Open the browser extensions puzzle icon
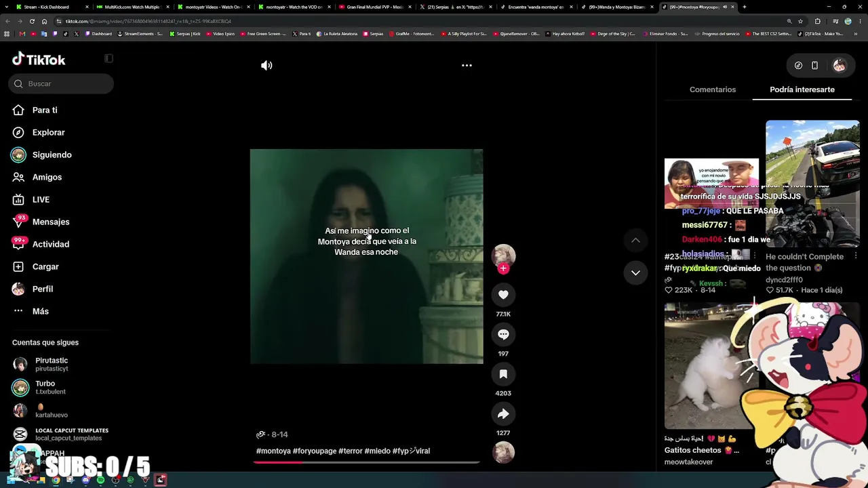The width and height of the screenshot is (868, 488). pos(817,21)
